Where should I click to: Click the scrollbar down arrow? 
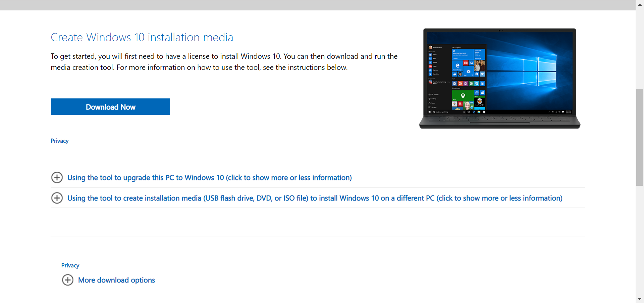(x=640, y=299)
